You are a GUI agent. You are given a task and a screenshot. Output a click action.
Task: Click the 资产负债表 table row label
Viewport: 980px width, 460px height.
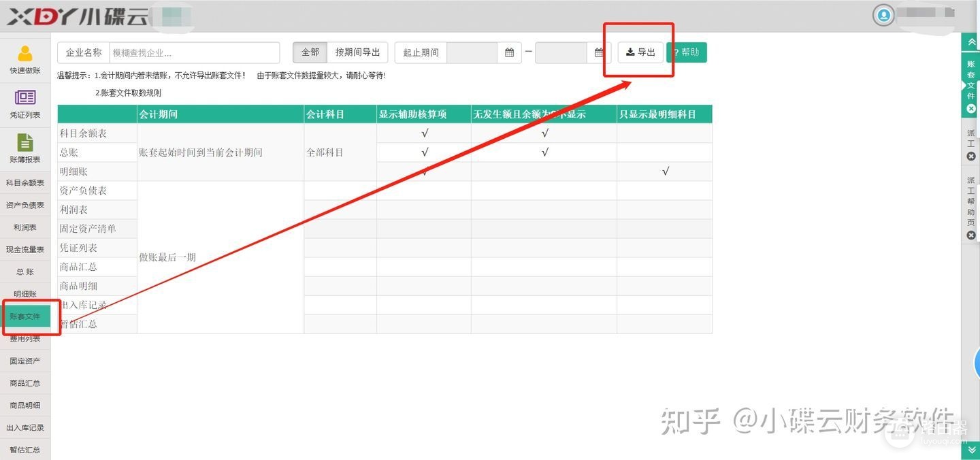(83, 191)
